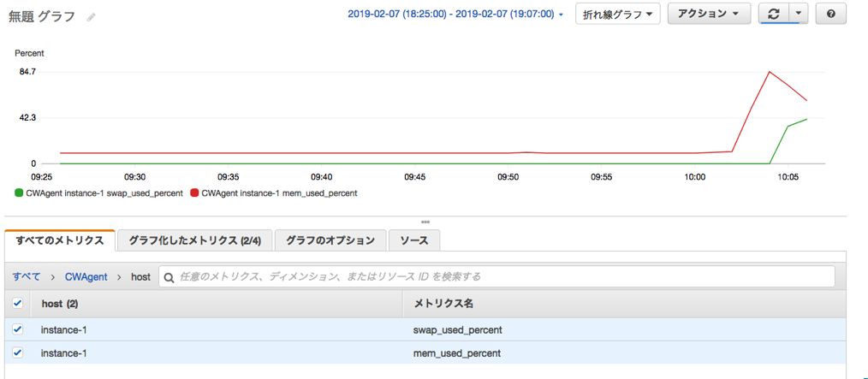
Task: Switch to the グラフ化したメトリクス tab
Action: pyautogui.click(x=194, y=240)
